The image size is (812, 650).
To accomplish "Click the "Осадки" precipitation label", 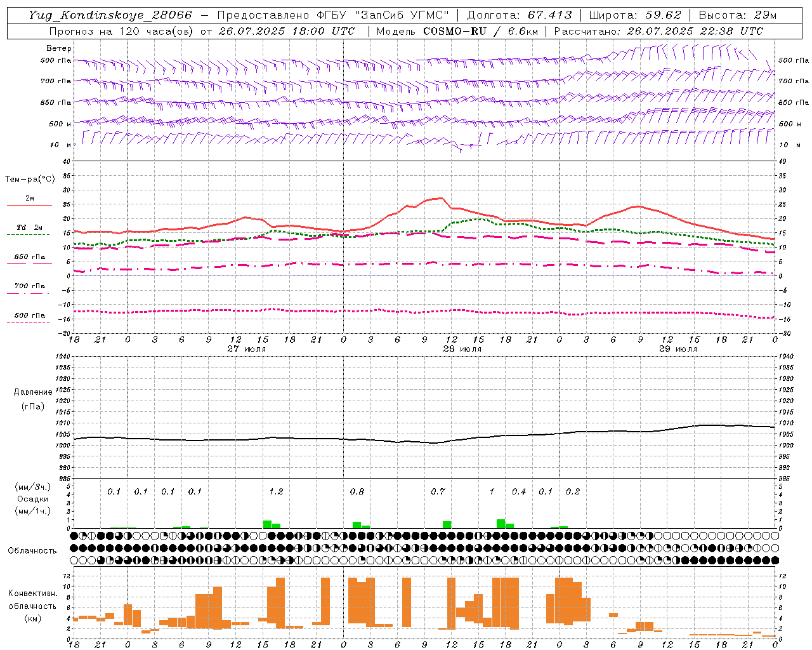I will (32, 499).
